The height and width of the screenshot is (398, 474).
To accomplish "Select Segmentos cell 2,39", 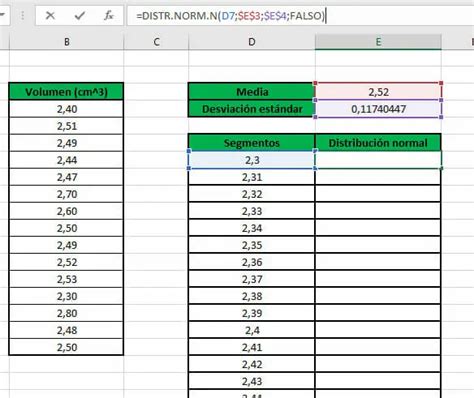I will (x=252, y=313).
